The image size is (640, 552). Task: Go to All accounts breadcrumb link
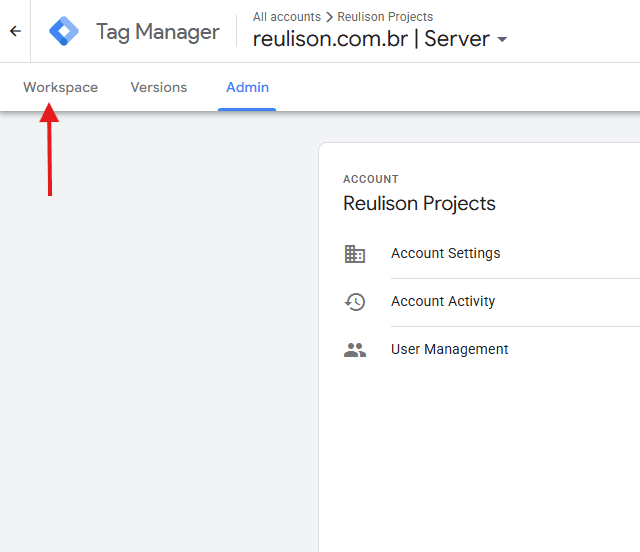287,17
